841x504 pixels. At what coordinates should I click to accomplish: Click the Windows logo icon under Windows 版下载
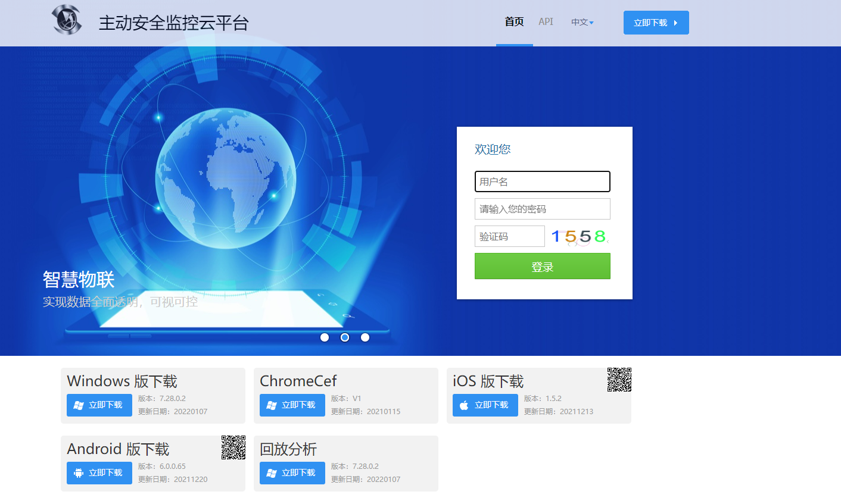(79, 405)
